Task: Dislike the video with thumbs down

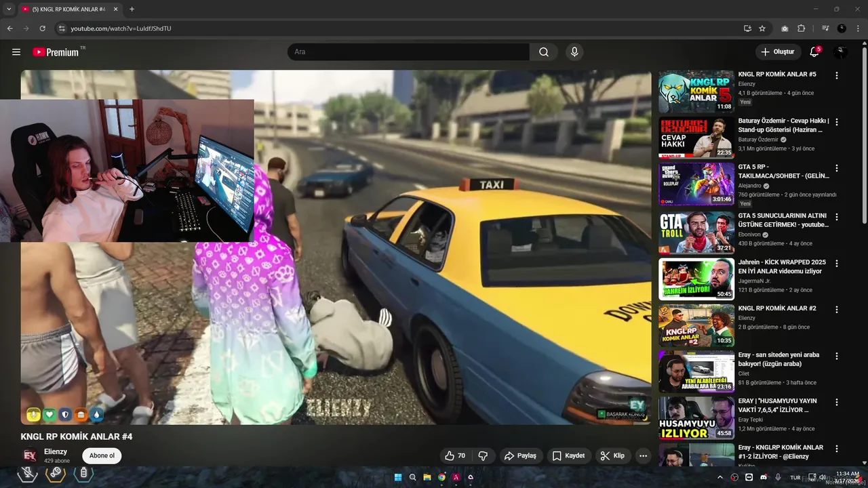Action: point(484,455)
